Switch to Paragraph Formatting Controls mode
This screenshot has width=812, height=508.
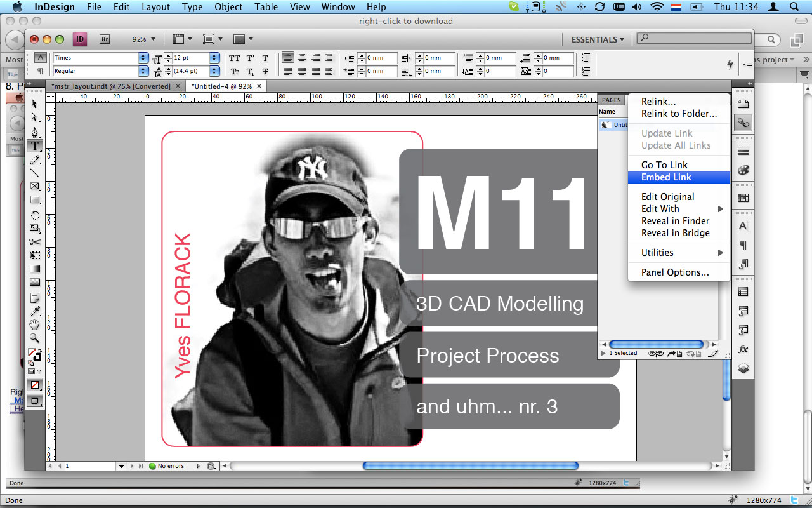coord(40,71)
